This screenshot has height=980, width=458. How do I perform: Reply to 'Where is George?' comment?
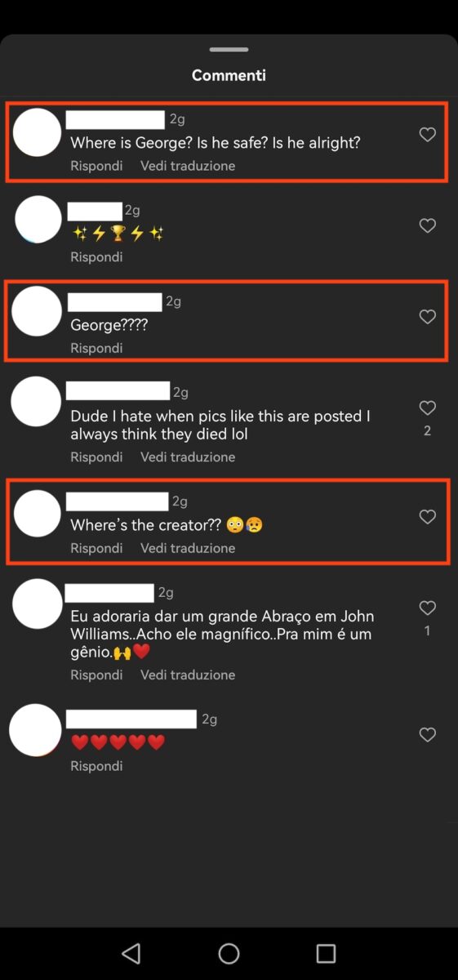click(96, 166)
